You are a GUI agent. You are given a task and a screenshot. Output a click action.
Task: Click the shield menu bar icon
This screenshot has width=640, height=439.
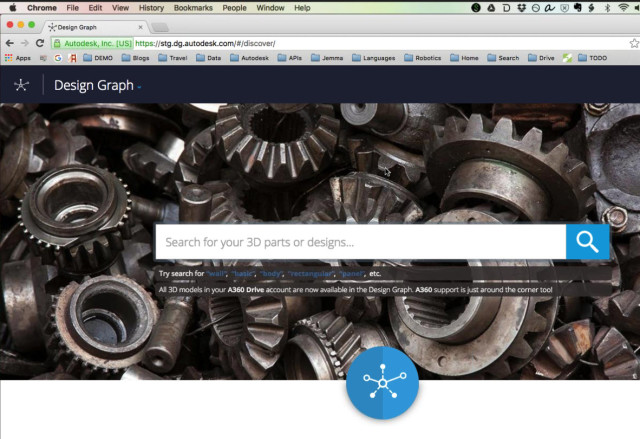coord(564,7)
